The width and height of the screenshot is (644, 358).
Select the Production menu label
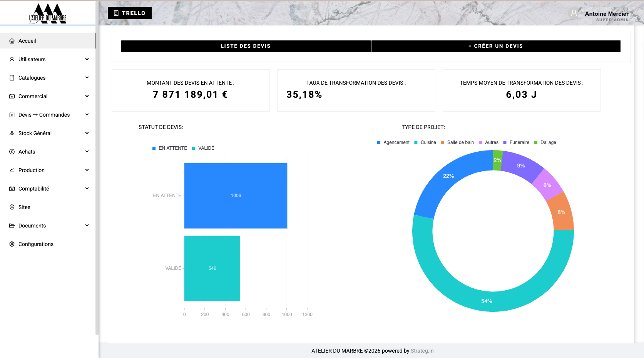click(x=32, y=170)
